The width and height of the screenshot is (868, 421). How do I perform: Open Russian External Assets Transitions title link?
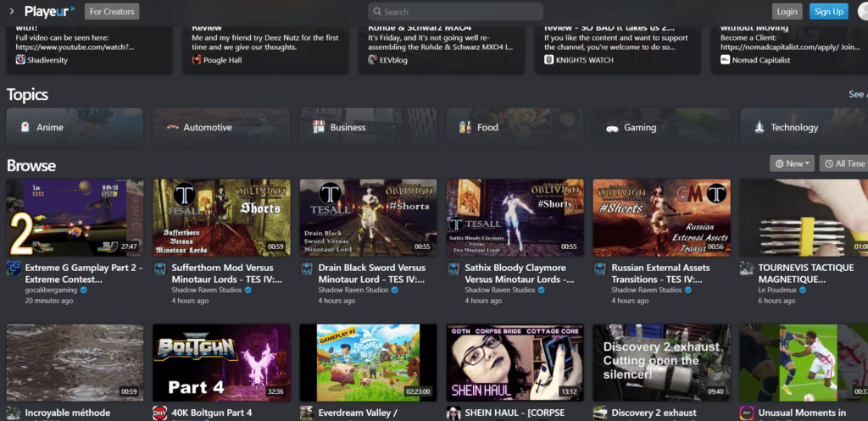[660, 274]
